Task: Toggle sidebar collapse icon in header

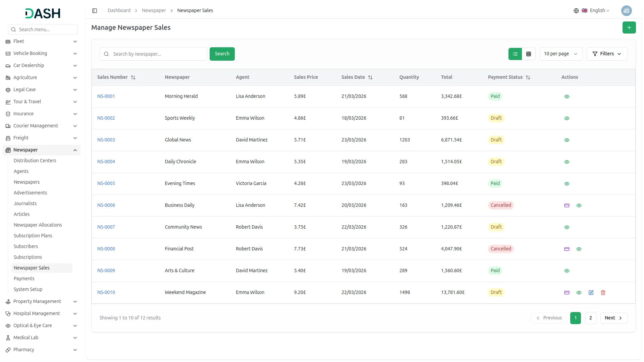Action: pyautogui.click(x=95, y=11)
